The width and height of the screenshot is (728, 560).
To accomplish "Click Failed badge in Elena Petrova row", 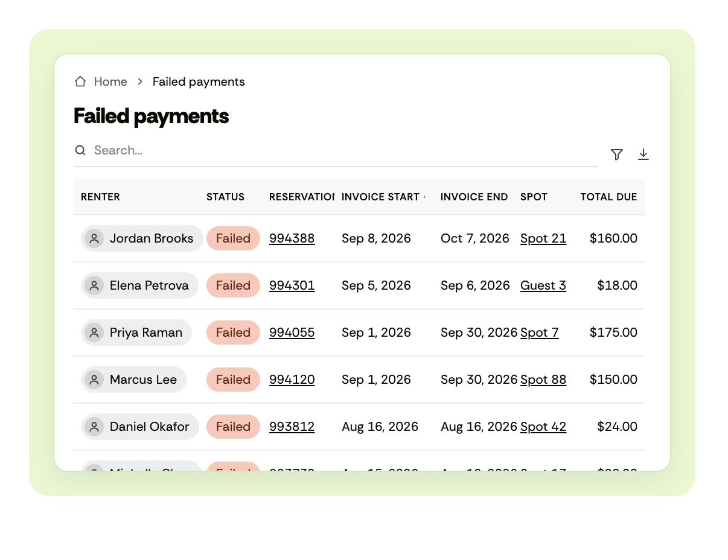I will coord(233,285).
